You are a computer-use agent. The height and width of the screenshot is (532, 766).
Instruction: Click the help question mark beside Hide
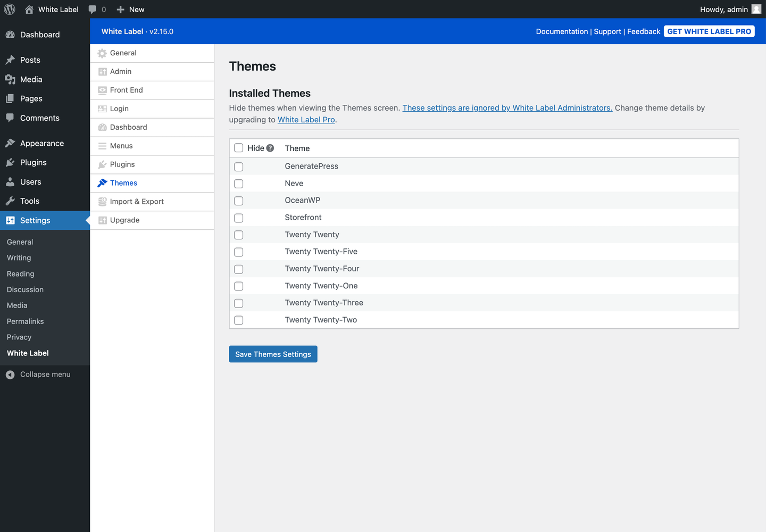tap(270, 148)
